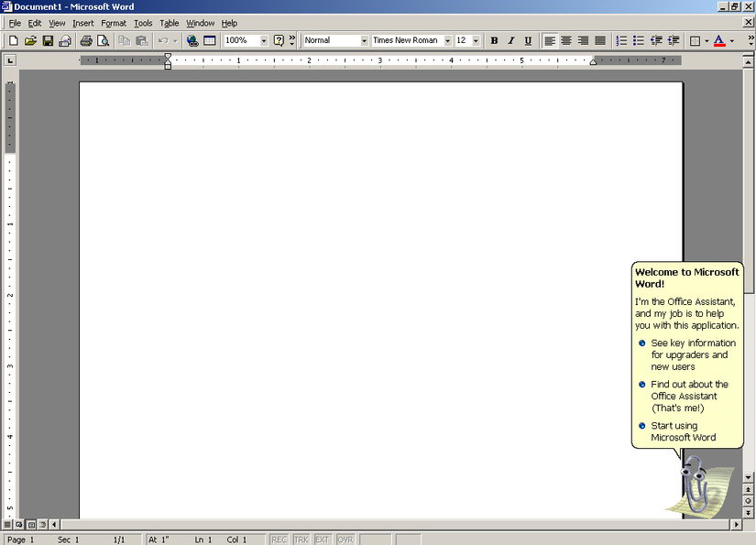Viewport: 756px width, 545px height.
Task: Switch to Print Layout view
Action: coord(30,524)
